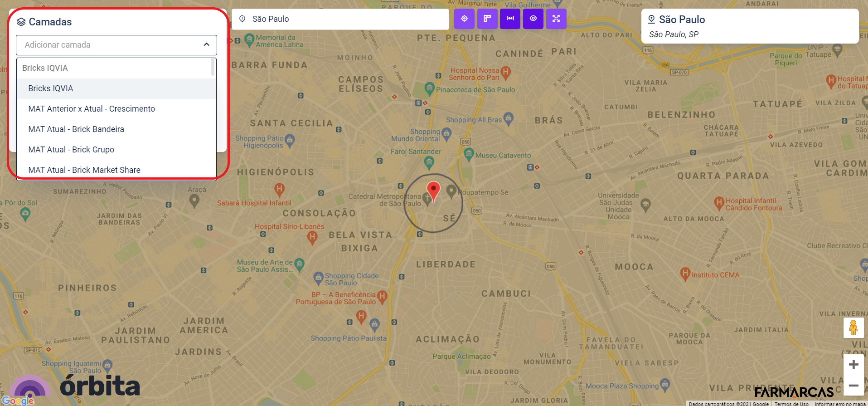The height and width of the screenshot is (406, 868).
Task: Select the ruler measurement tool
Action: point(487,19)
